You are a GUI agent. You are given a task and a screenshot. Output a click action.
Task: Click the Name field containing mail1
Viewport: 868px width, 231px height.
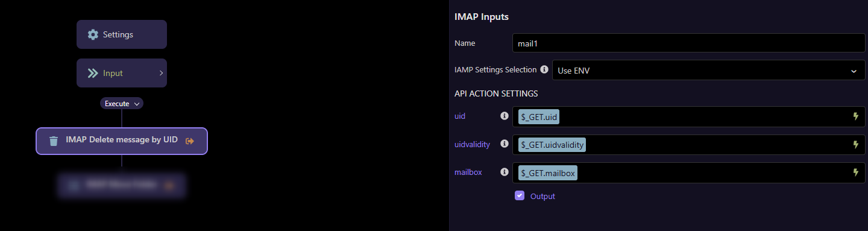689,43
